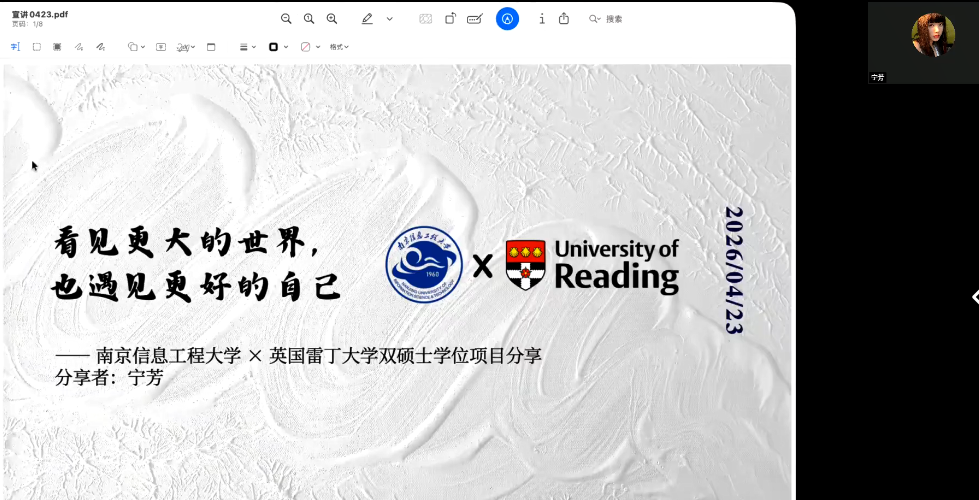This screenshot has width=979, height=500.
Task: Toggle the Markup toolbar off
Action: tap(507, 19)
